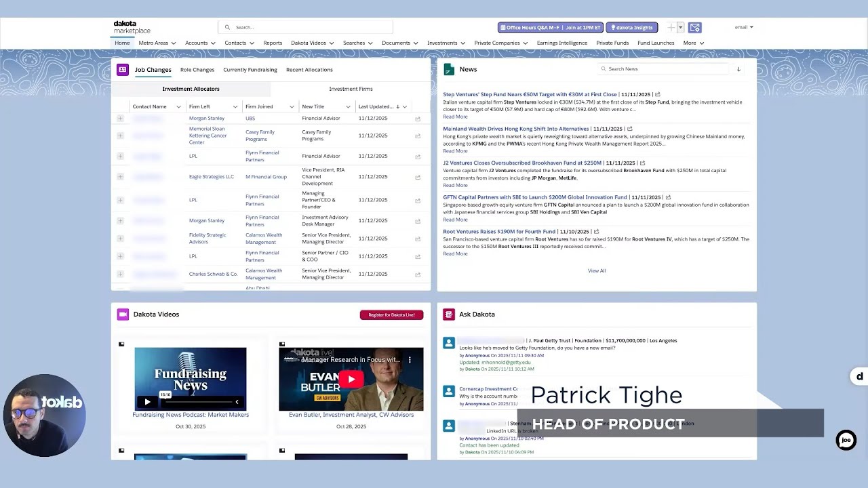Viewport: 868px width, 488px height.
Task: Expand the Accounts menu
Action: click(213, 43)
